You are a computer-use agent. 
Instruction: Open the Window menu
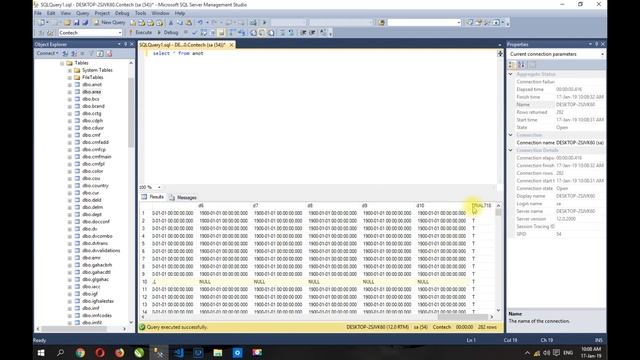pos(160,13)
